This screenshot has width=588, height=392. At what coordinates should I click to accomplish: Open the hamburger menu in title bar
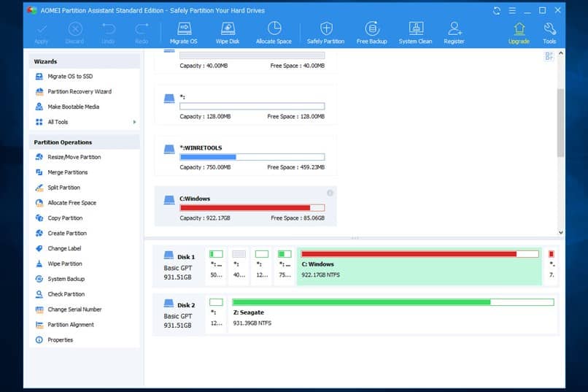(x=512, y=10)
